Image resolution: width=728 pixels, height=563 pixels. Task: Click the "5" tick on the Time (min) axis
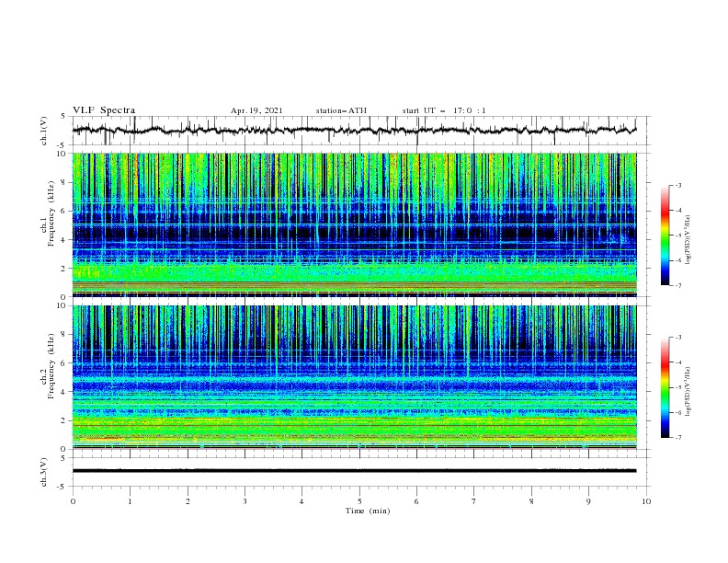tap(359, 501)
